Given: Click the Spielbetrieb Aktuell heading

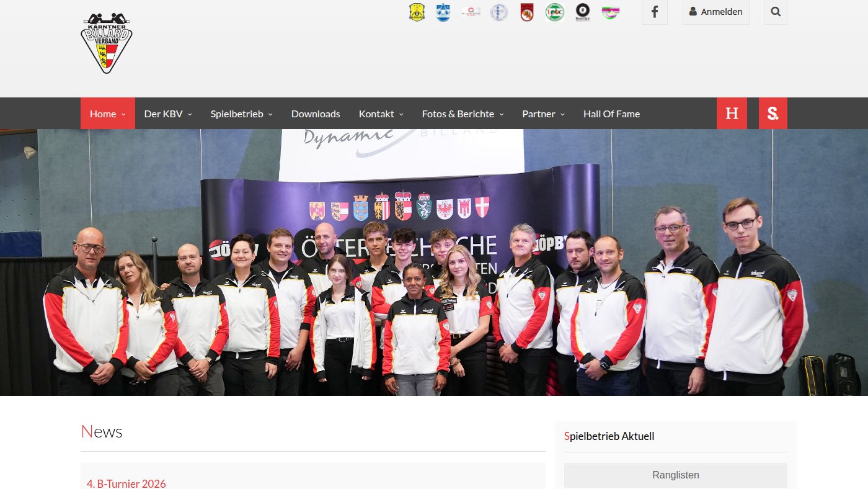Looking at the screenshot, I should [609, 436].
